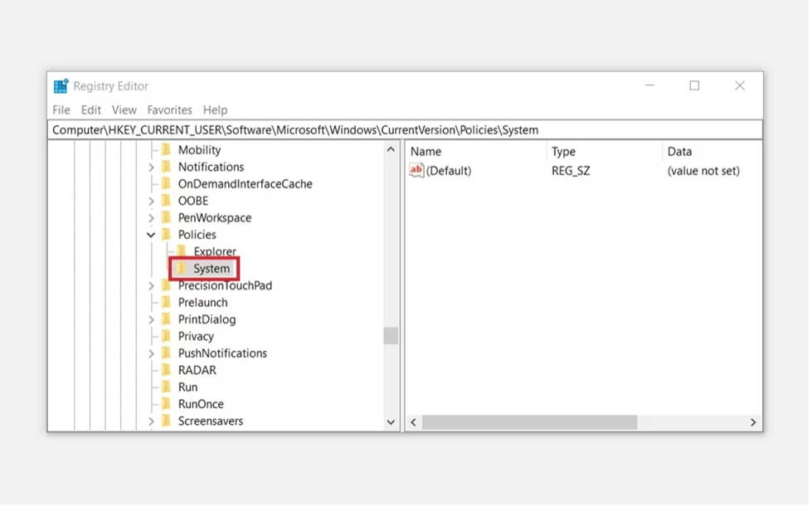The width and height of the screenshot is (812, 506).
Task: Click the Run folder icon
Action: pos(166,387)
